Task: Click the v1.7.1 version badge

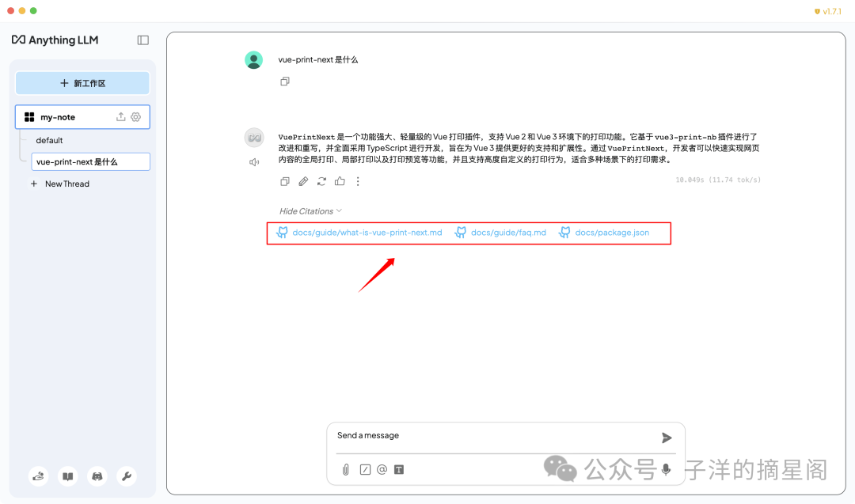Action: pos(828,11)
